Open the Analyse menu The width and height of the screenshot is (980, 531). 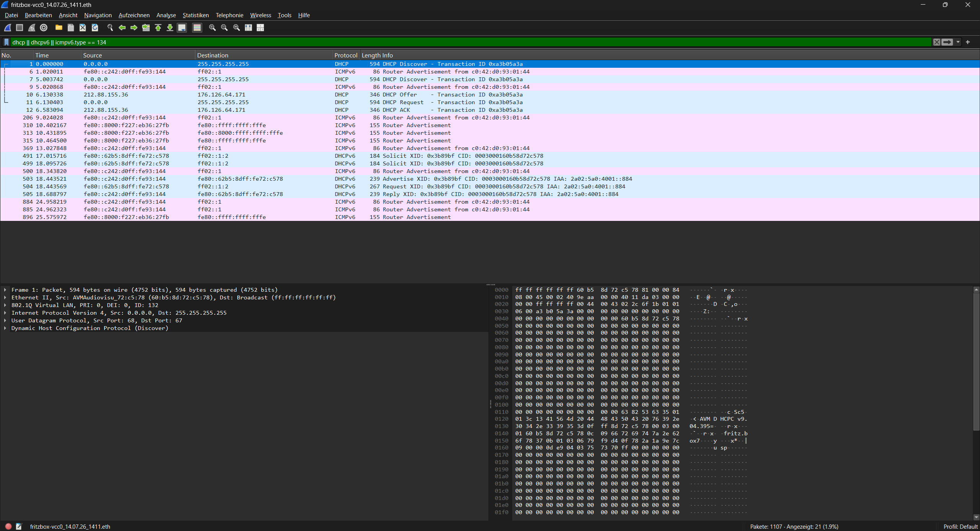tap(166, 15)
